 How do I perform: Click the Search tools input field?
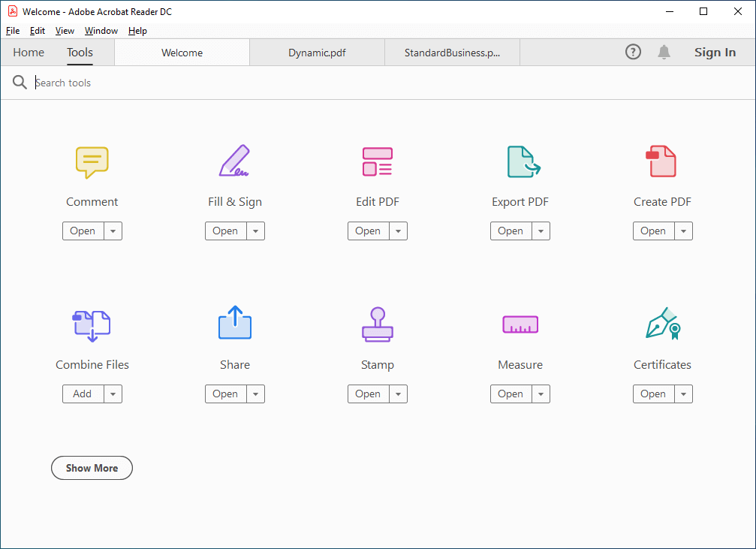coord(150,83)
